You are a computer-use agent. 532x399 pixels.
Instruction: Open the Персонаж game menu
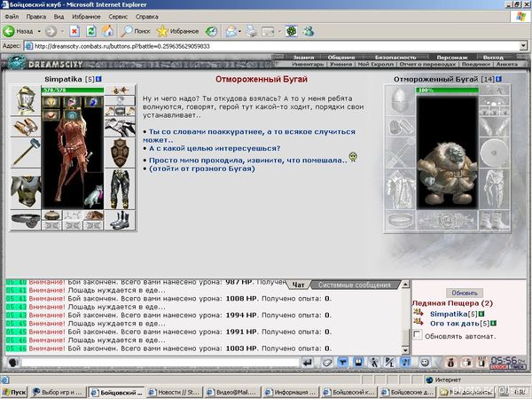pyautogui.click(x=452, y=58)
